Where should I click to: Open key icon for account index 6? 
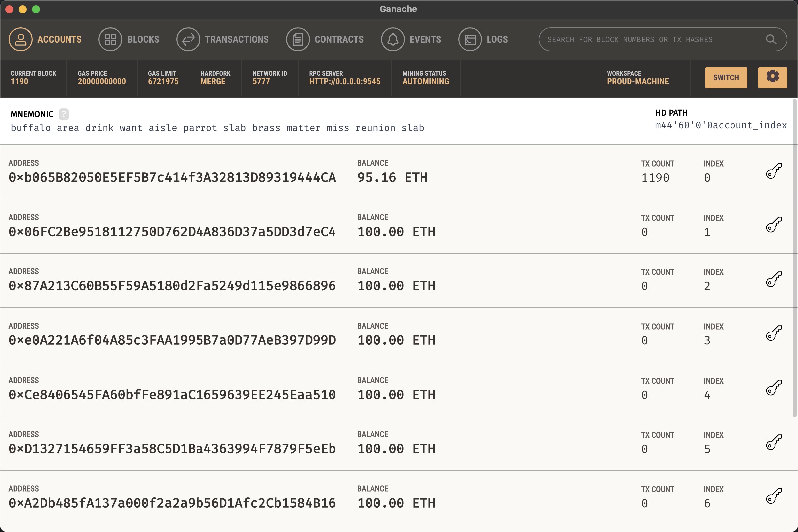tap(774, 496)
